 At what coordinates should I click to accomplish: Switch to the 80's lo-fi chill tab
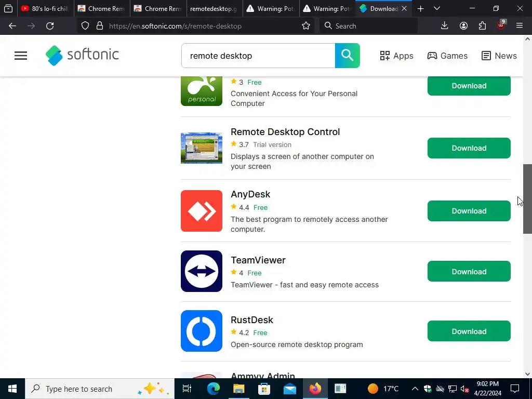(x=45, y=8)
